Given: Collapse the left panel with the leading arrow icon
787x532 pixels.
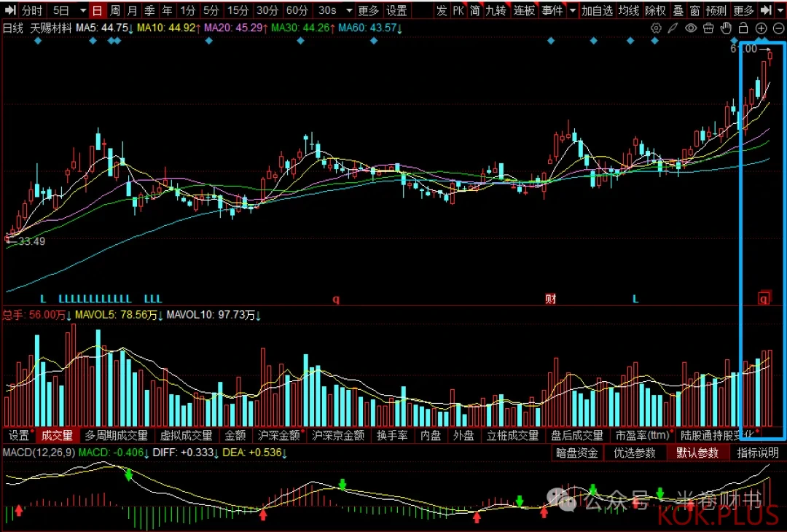Looking at the screenshot, I should coord(10,10).
